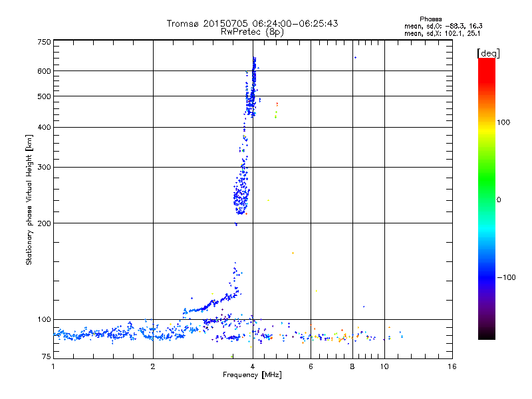
Task: Click the orange point near 5 MHz at 160 km
Action: tap(293, 253)
